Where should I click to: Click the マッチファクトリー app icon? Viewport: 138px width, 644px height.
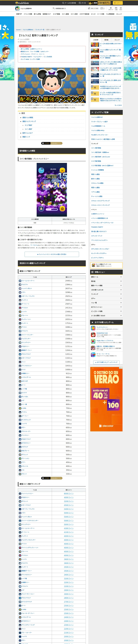click(93, 328)
